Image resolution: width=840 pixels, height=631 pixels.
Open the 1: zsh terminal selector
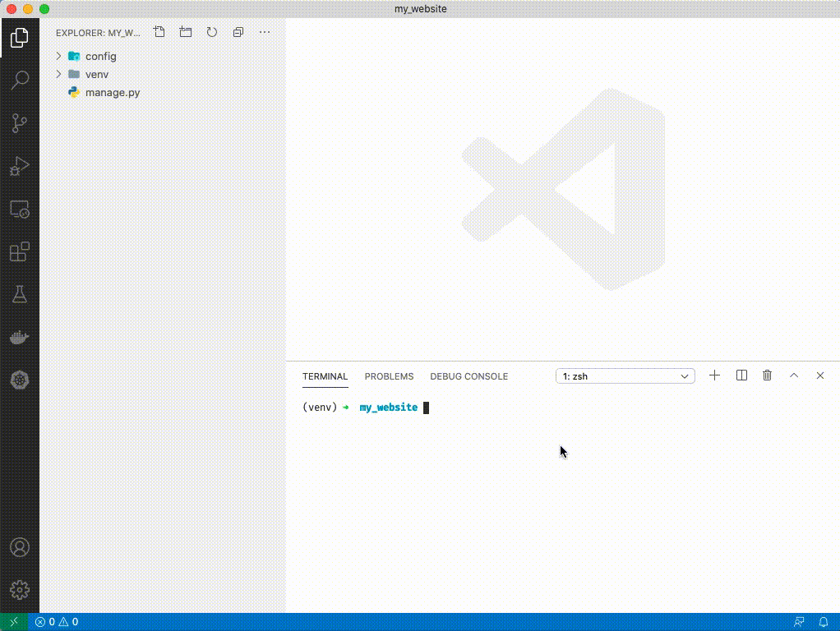(625, 375)
